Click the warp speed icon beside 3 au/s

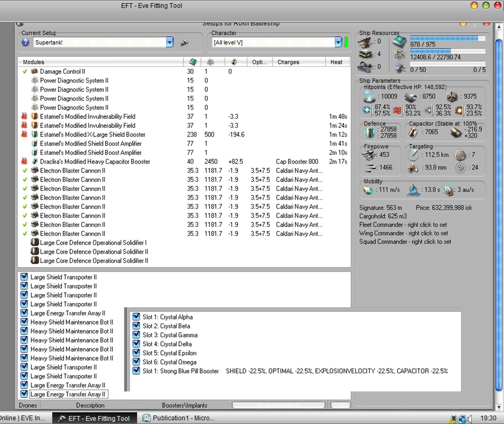[448, 190]
